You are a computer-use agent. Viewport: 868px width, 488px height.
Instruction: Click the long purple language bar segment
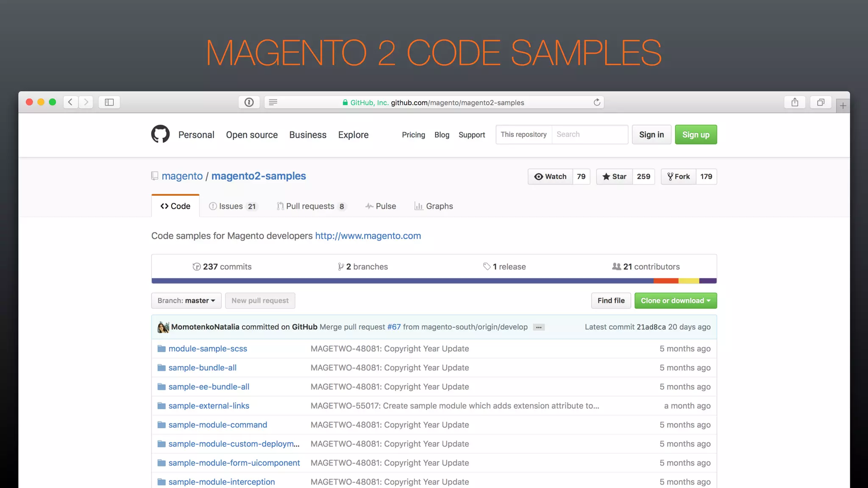coord(402,281)
